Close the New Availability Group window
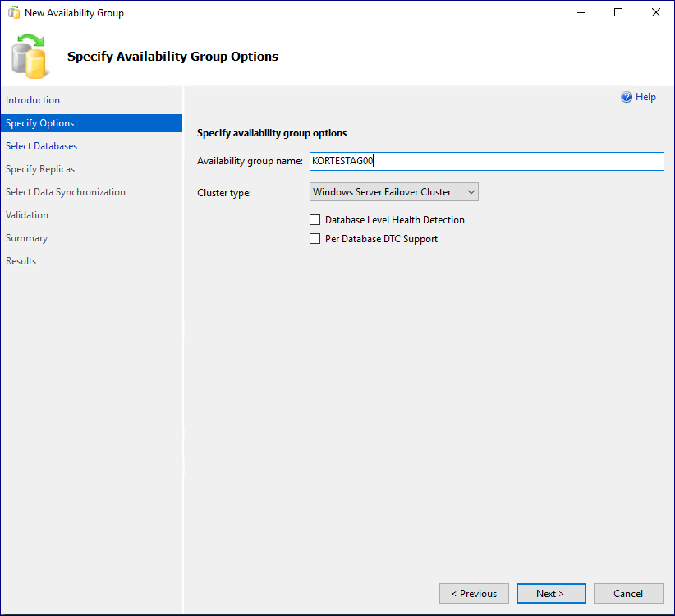 [655, 12]
